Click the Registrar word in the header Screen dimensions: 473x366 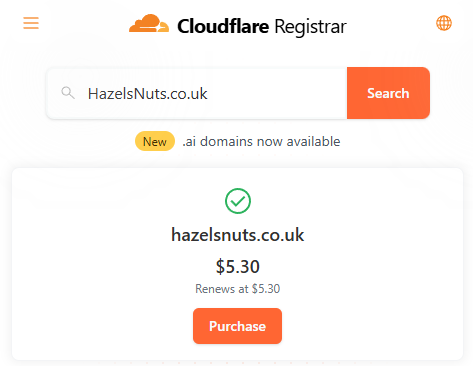tap(310, 27)
